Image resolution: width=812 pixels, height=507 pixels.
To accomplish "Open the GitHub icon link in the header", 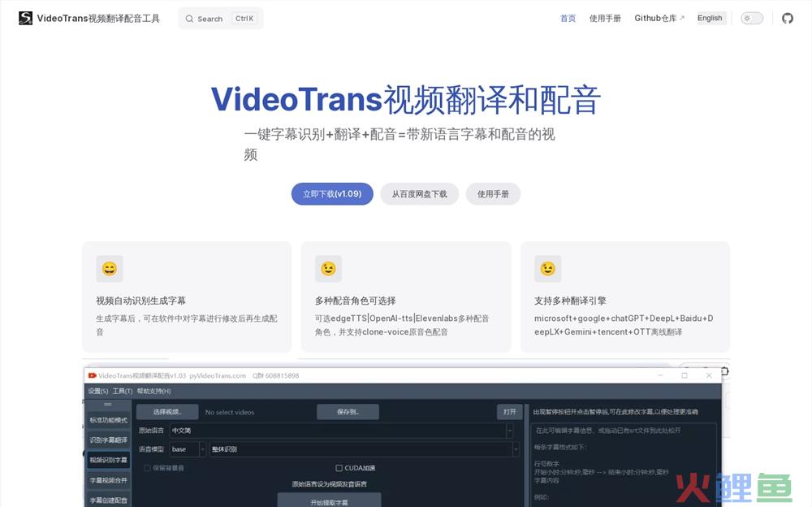I will coord(787,19).
